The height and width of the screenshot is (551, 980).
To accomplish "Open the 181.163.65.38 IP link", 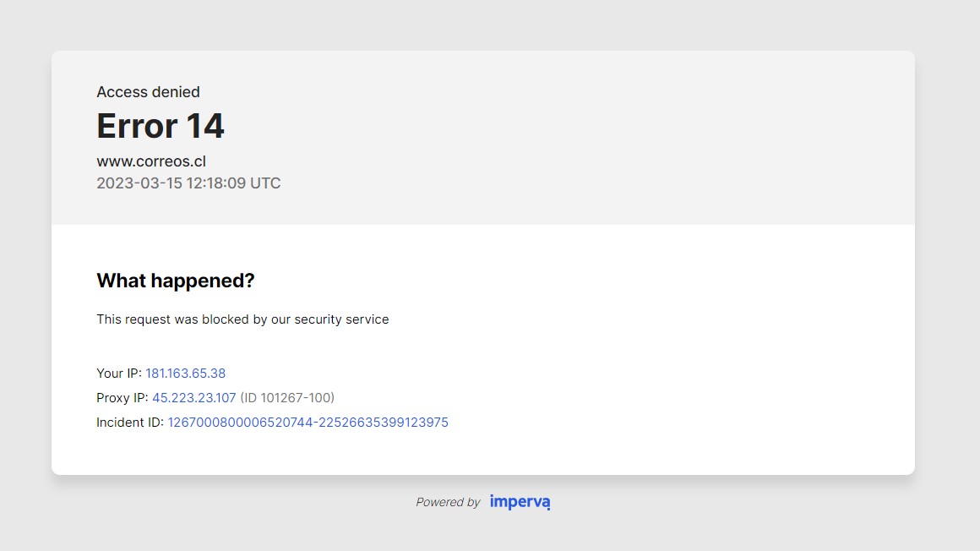I will 186,374.
